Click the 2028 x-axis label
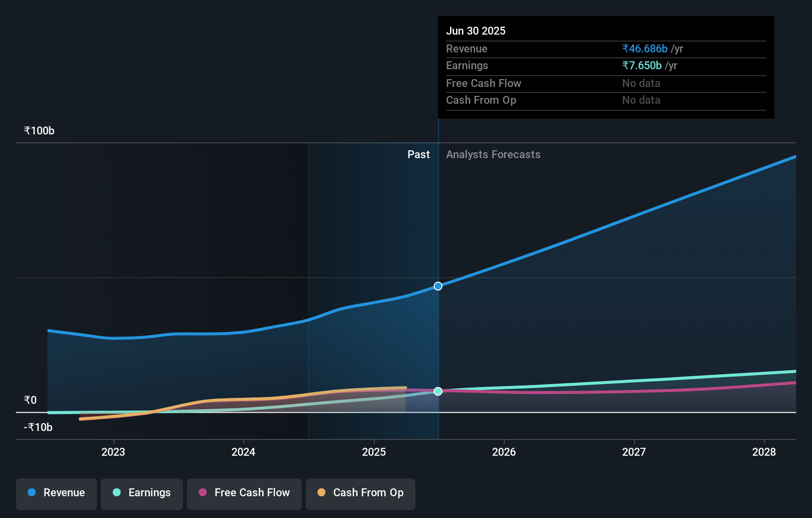Image resolution: width=812 pixels, height=518 pixels. click(x=764, y=452)
